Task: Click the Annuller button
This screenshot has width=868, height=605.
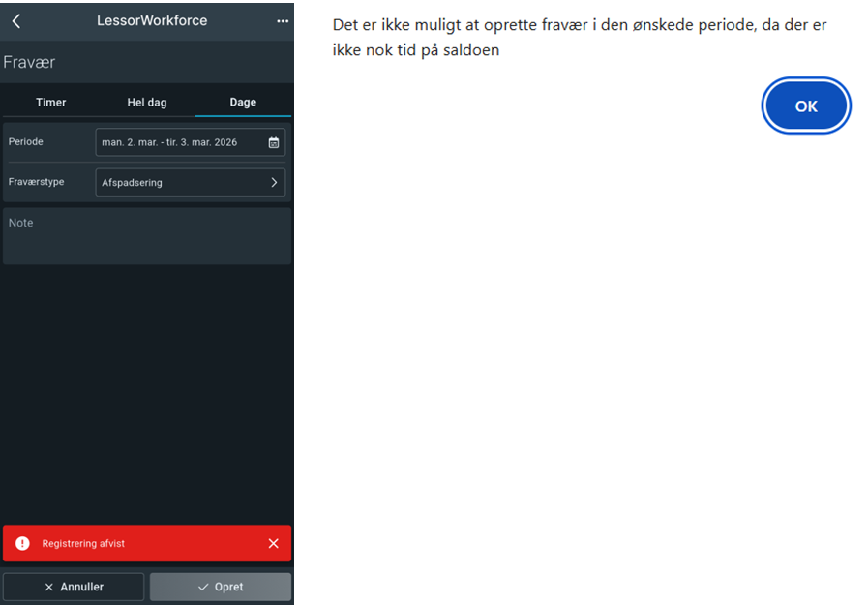Action: 74,587
